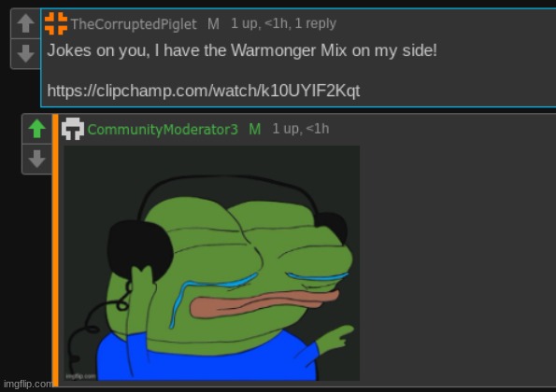Image resolution: width=556 pixels, height=392 pixels.
Task: Click the '1 up, <1h' text on reply
Action: click(x=301, y=129)
